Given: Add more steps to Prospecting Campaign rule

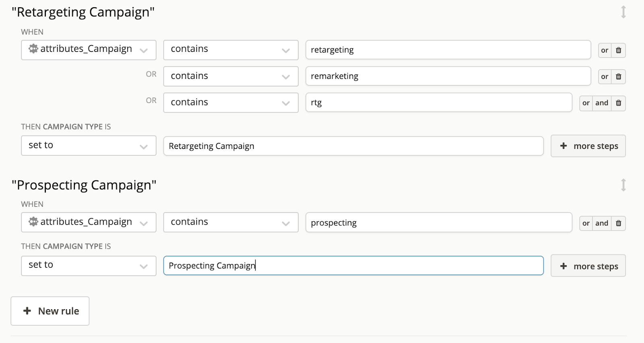Looking at the screenshot, I should [588, 266].
